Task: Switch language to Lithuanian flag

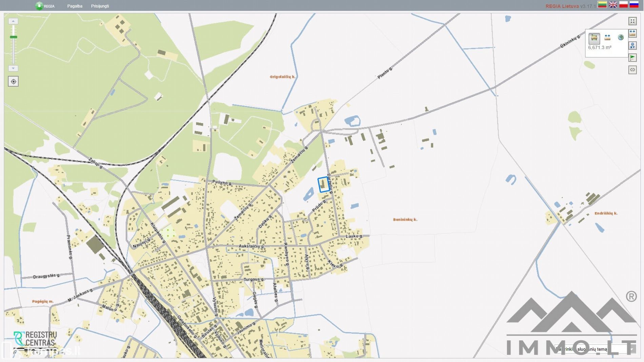Action: coord(602,4)
